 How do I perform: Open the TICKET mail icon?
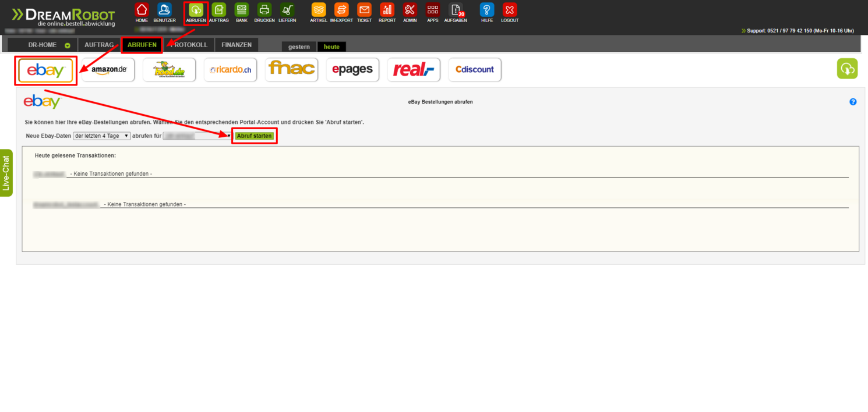coord(364,9)
